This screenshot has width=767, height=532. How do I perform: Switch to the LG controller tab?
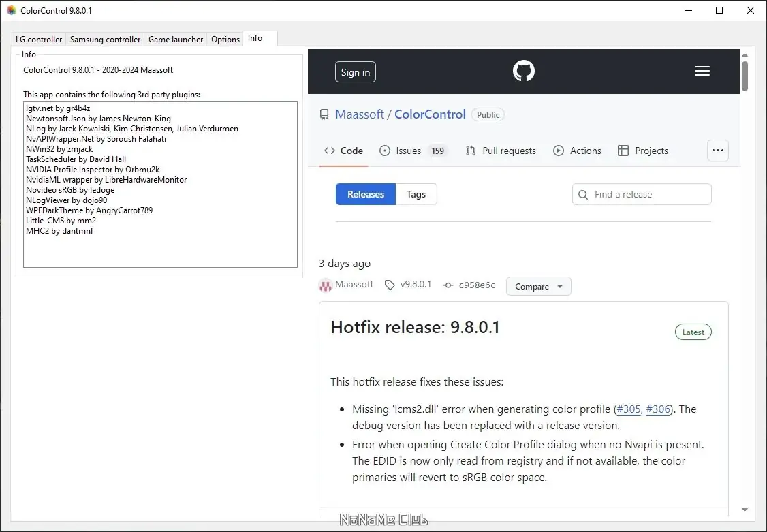pos(39,40)
